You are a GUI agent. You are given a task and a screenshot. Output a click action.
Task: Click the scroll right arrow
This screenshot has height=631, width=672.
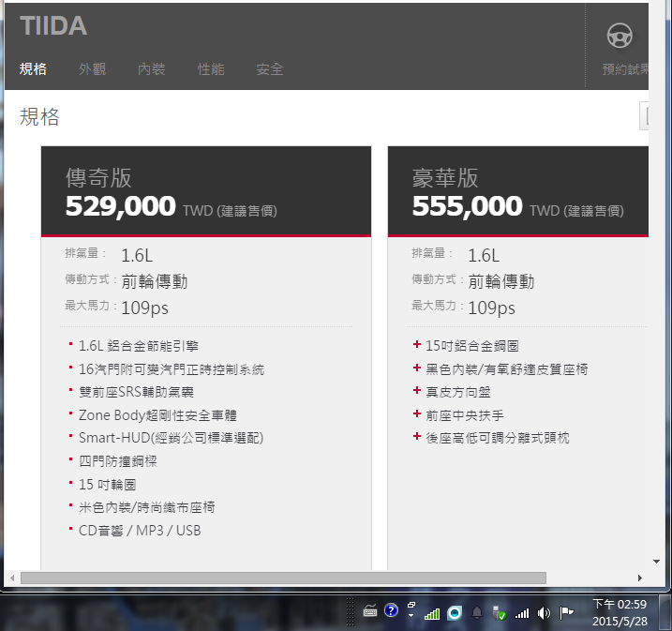point(640,578)
